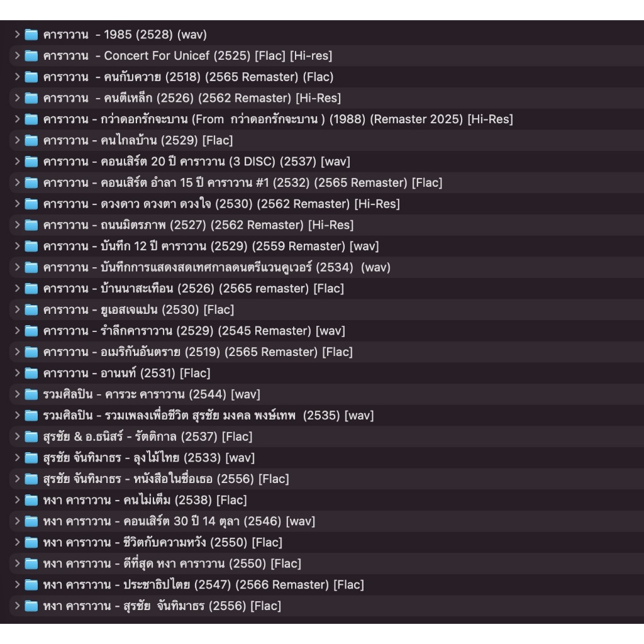Click folder icon of คนไม่เต็ม (2538)
644x644 pixels.
coord(31,500)
